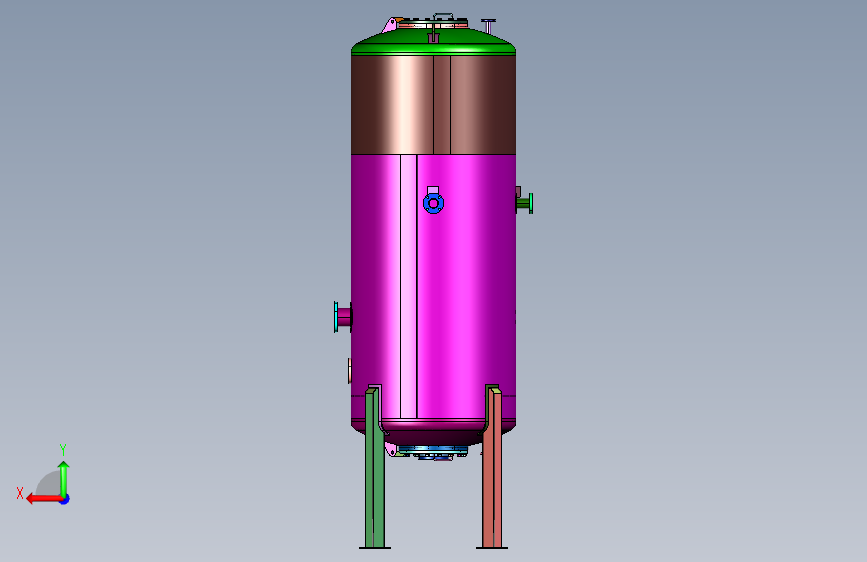The height and width of the screenshot is (562, 867).
Task: Click the blue Z axis dot of the triad
Action: pos(65,499)
